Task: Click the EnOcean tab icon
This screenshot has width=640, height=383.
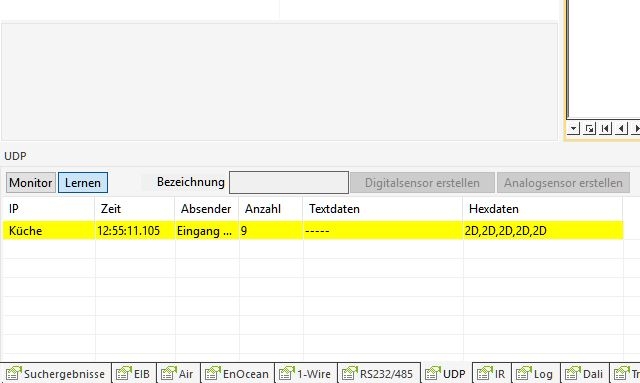Action: click(x=212, y=373)
